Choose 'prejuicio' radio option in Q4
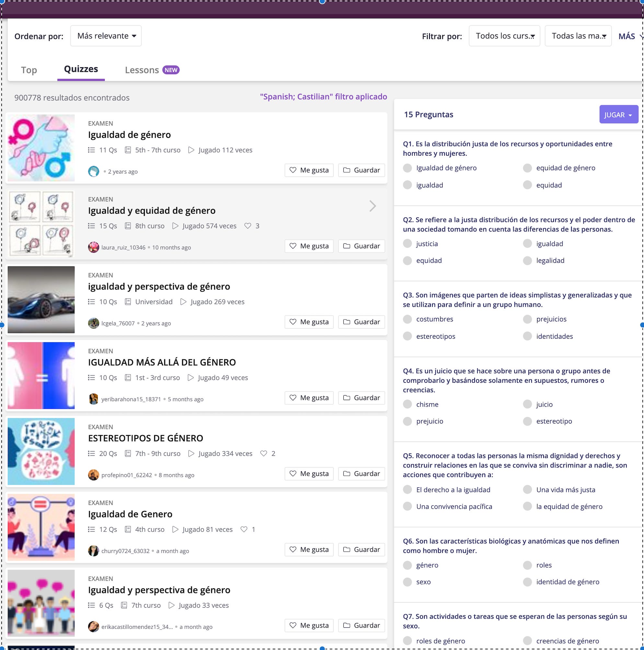Viewport: 644px width, 650px height. click(x=407, y=421)
